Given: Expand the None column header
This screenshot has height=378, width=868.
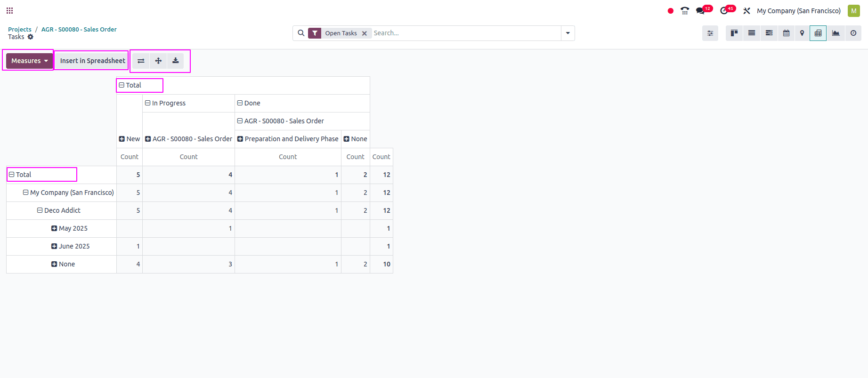Looking at the screenshot, I should [356, 139].
